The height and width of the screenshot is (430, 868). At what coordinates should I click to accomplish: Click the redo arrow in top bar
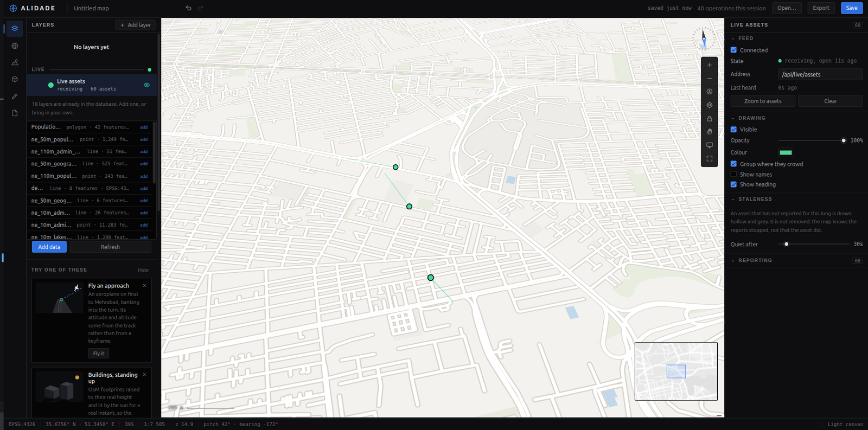201,8
